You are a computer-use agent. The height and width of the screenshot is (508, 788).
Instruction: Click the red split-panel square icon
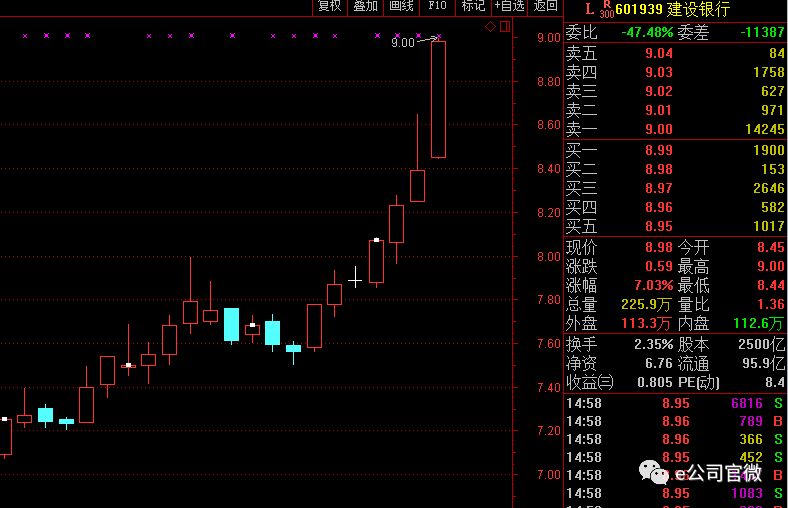tap(505, 26)
